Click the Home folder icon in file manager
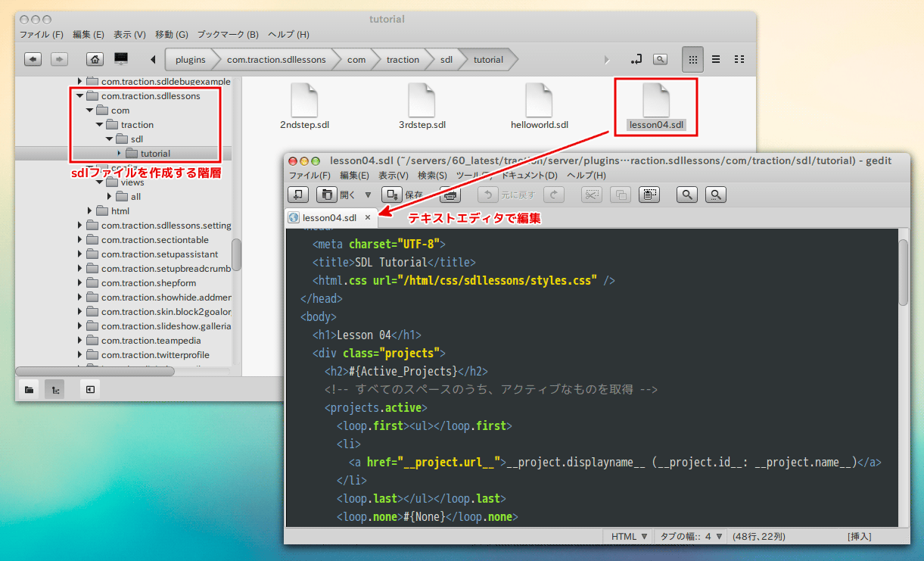 [x=95, y=59]
